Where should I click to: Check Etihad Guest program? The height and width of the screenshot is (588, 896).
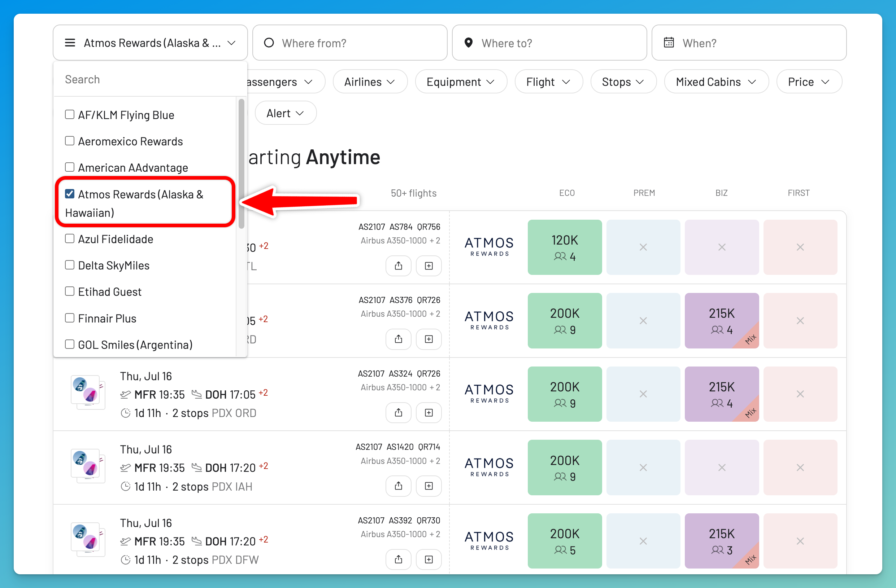(70, 291)
